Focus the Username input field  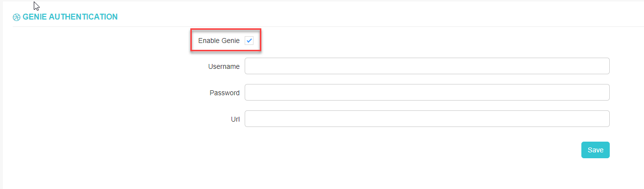pos(427,66)
